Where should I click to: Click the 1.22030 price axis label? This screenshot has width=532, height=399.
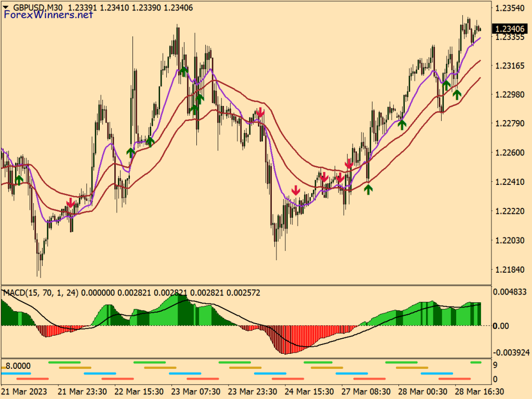click(x=510, y=240)
